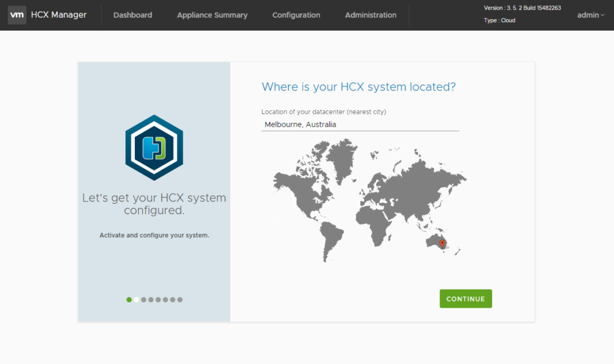
Task: Click the red location pin on Australia
Action: pyautogui.click(x=442, y=243)
